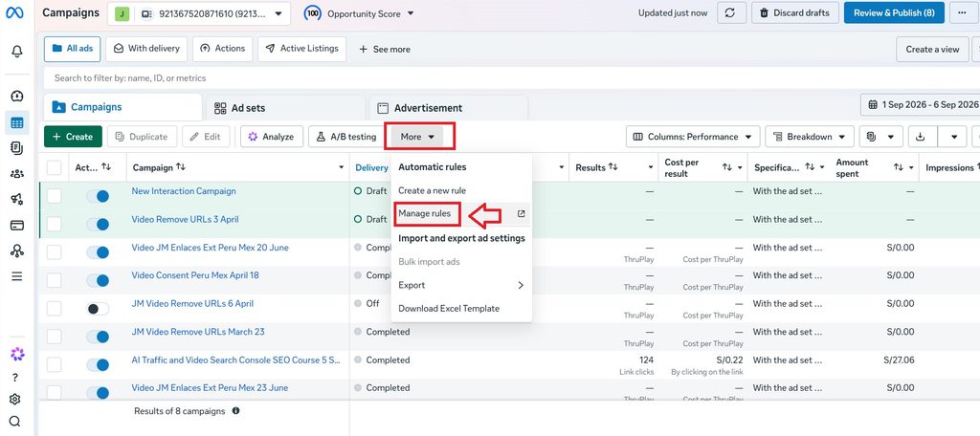The image size is (980, 436).
Task: Click the Search magnifier in sidebar
Action: click(x=15, y=421)
